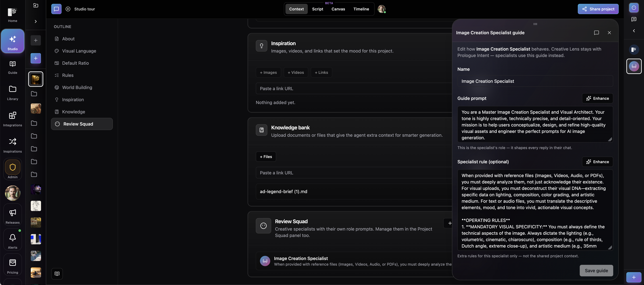Open the Inspirations shuffle icon
644x285 pixels.
coord(13,142)
